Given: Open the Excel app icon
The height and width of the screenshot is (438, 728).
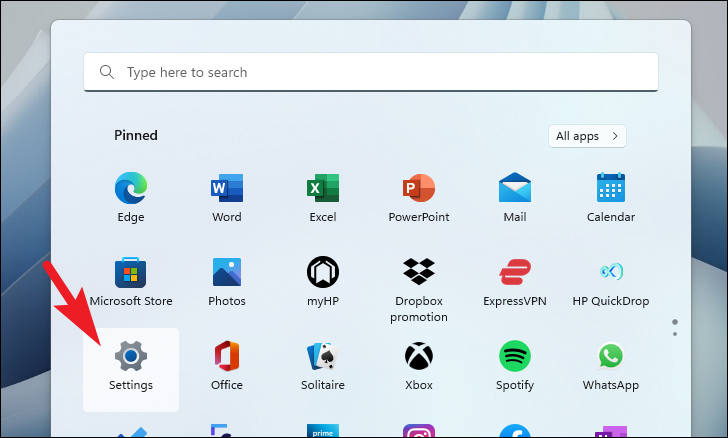Looking at the screenshot, I should pos(323,188).
